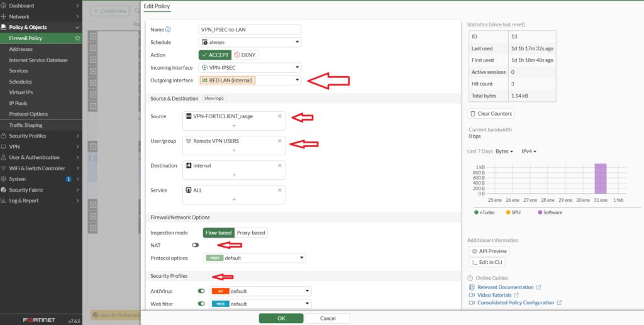
Task: Open the Outgoing interface dropdown
Action: (x=250, y=80)
